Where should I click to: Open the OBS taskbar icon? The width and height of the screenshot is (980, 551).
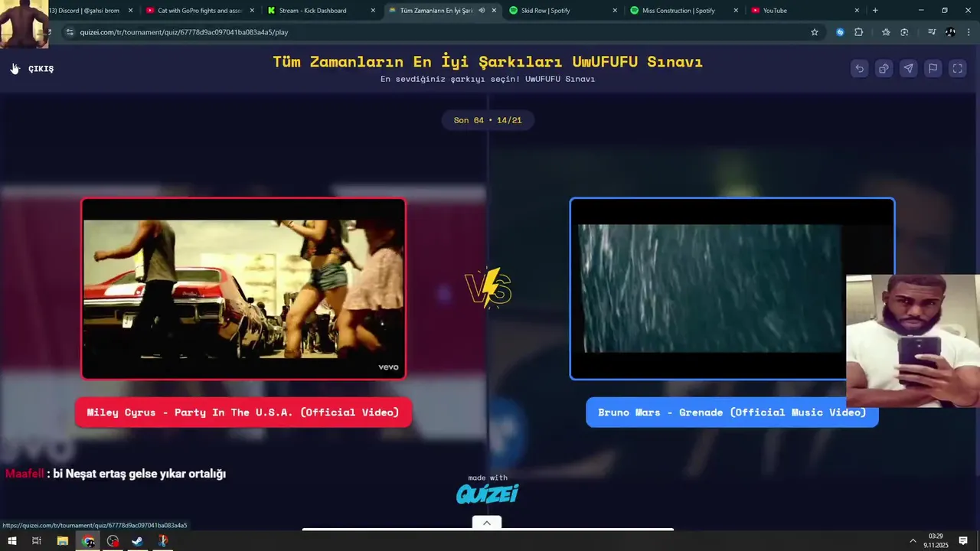pyautogui.click(x=113, y=541)
